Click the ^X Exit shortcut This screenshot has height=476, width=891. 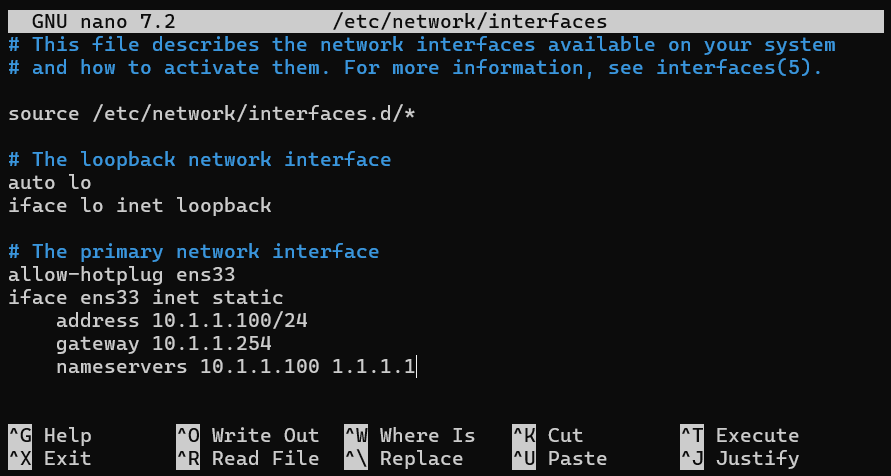tap(50, 458)
